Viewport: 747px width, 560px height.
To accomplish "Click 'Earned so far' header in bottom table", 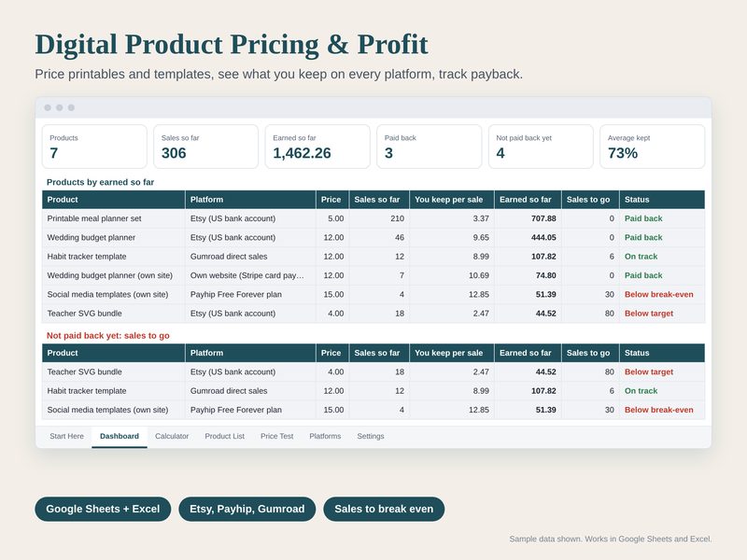I will point(528,353).
